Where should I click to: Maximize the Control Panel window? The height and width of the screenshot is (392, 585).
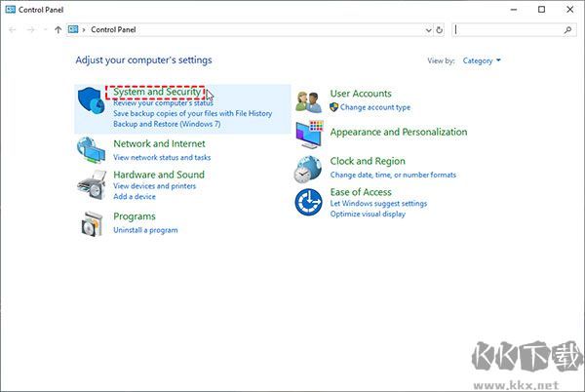coord(542,10)
